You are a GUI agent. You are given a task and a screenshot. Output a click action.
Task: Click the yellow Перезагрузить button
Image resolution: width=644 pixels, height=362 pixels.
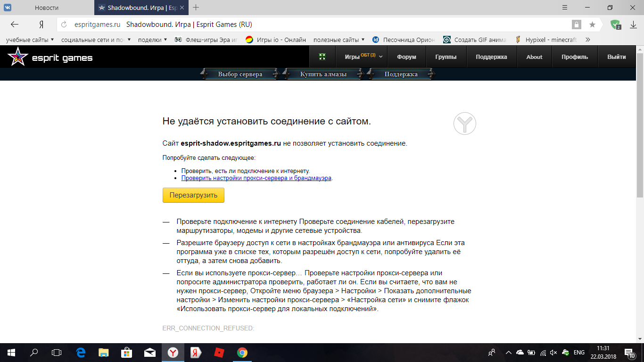point(193,195)
